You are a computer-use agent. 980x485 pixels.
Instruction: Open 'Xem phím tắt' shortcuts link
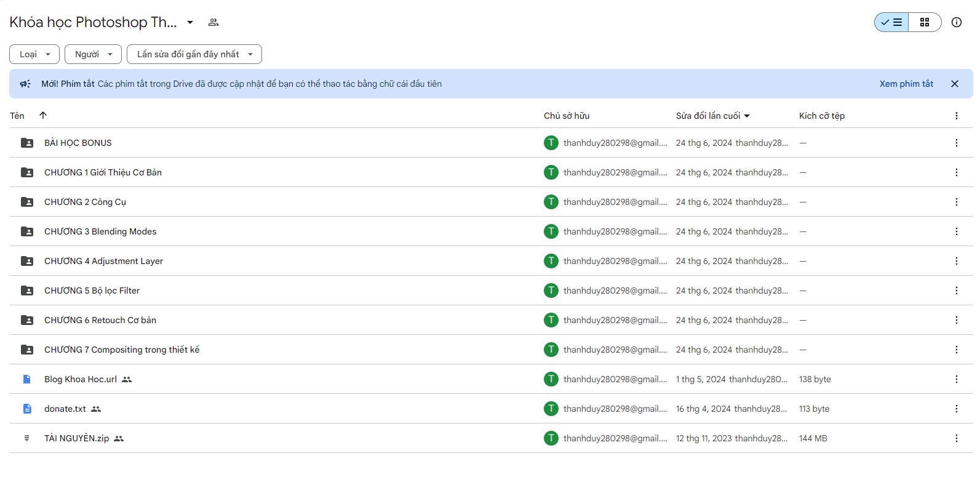click(906, 84)
